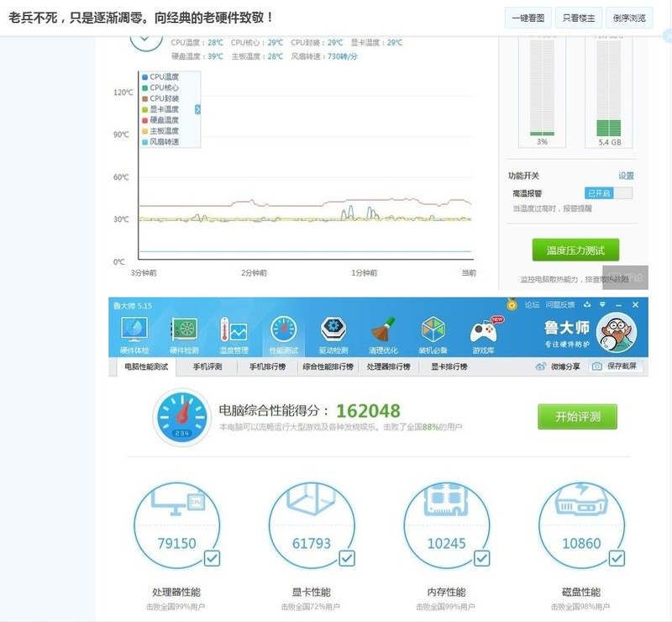This screenshot has height=622, width=672.
Task: Click the light blue 风扇转速 legend swatch
Action: pyautogui.click(x=144, y=142)
